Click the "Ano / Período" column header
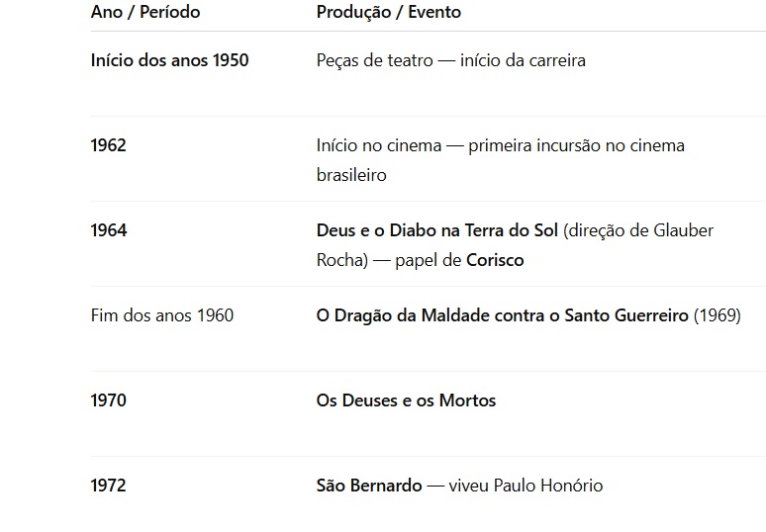Image resolution: width=766 pixels, height=532 pixels. pos(144,12)
